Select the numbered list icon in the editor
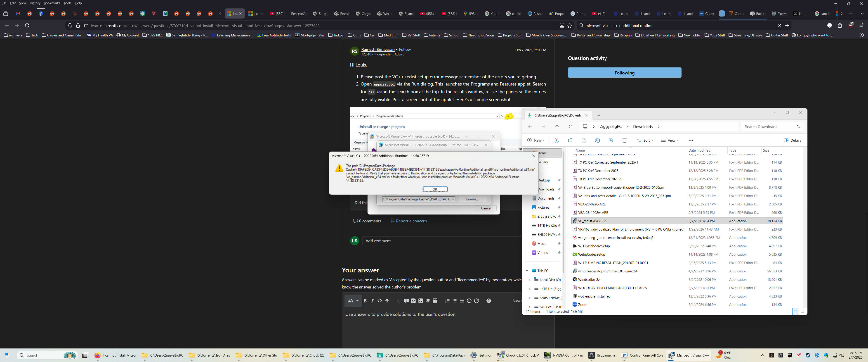The width and height of the screenshot is (868, 362). tap(447, 301)
